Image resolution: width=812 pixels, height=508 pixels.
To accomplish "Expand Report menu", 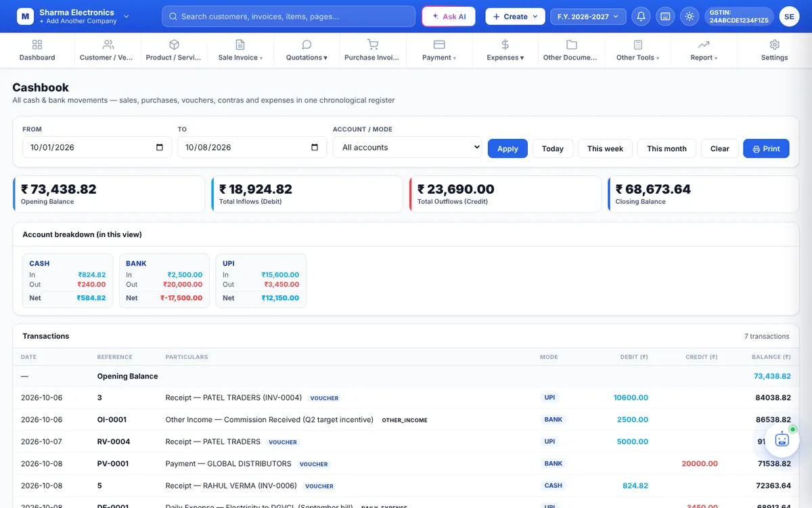I will pos(704,50).
